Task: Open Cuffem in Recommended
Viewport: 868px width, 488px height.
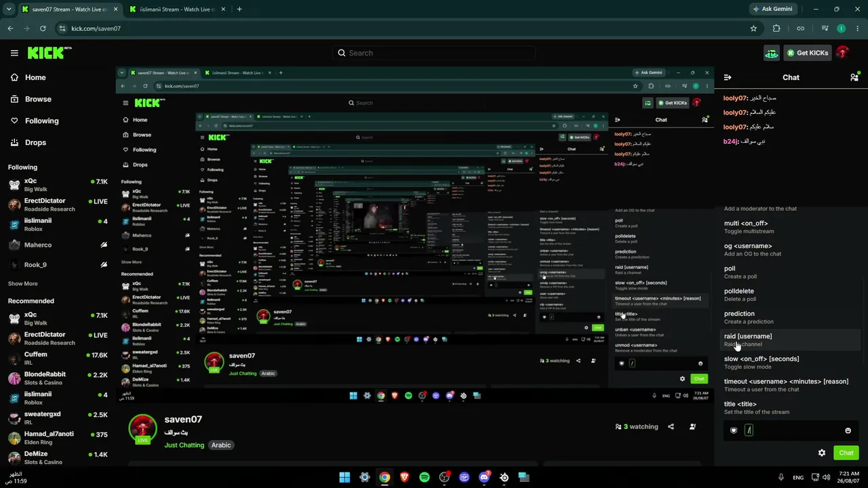Action: pyautogui.click(x=58, y=358)
